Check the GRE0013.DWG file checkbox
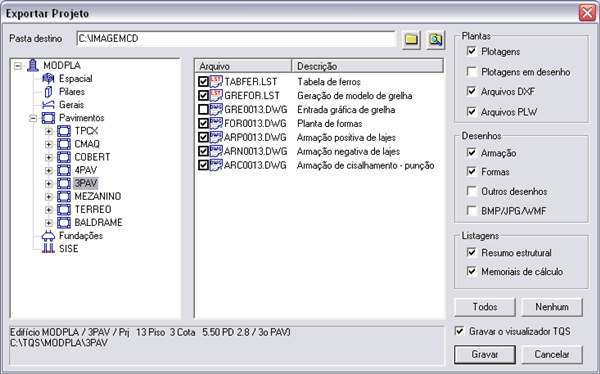Image resolution: width=600 pixels, height=374 pixels. 203,110
